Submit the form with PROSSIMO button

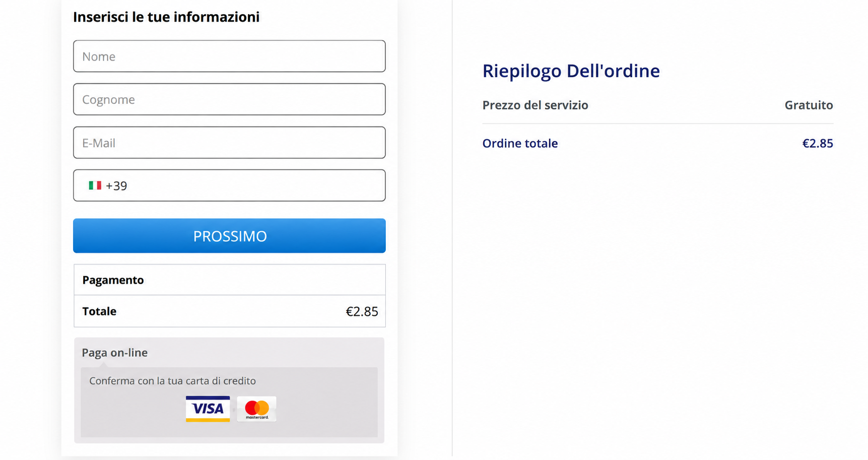229,236
